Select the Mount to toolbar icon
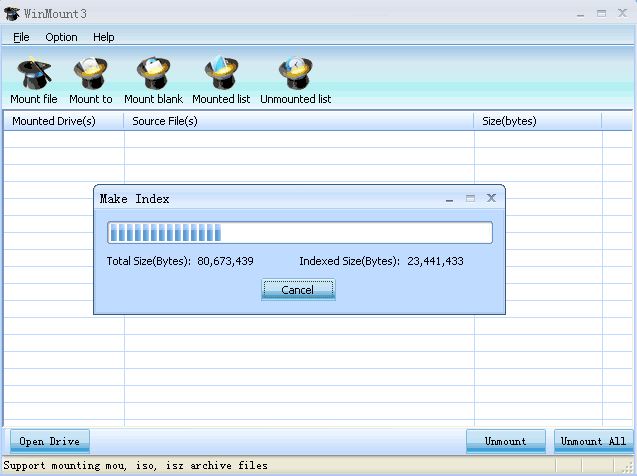637x476 pixels. coord(91,73)
